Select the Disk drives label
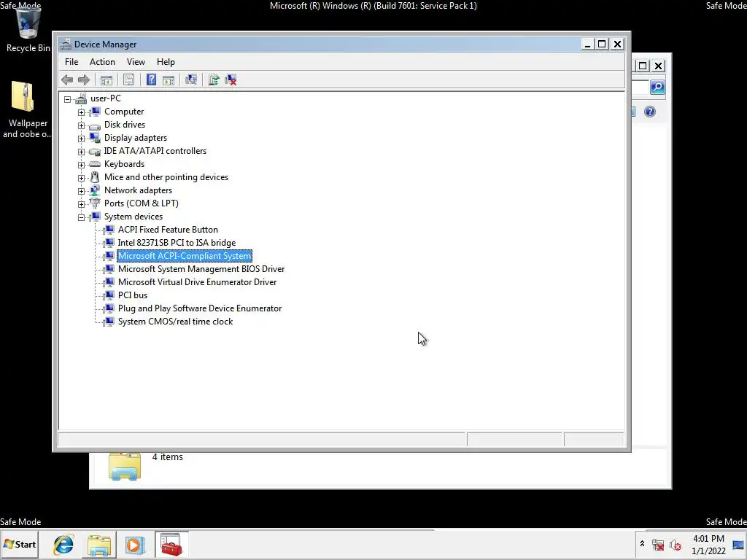Screen dimensions: 747x560 click(x=125, y=124)
